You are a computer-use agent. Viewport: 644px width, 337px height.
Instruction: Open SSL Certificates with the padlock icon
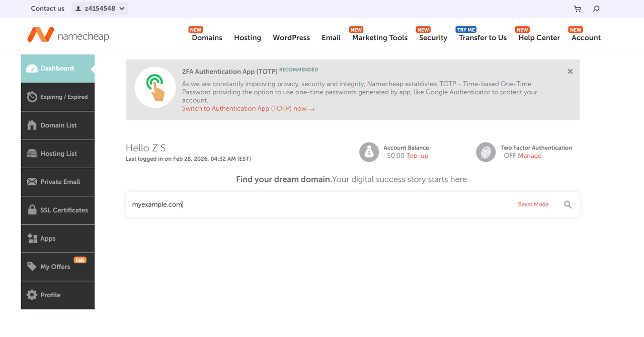pyautogui.click(x=32, y=210)
